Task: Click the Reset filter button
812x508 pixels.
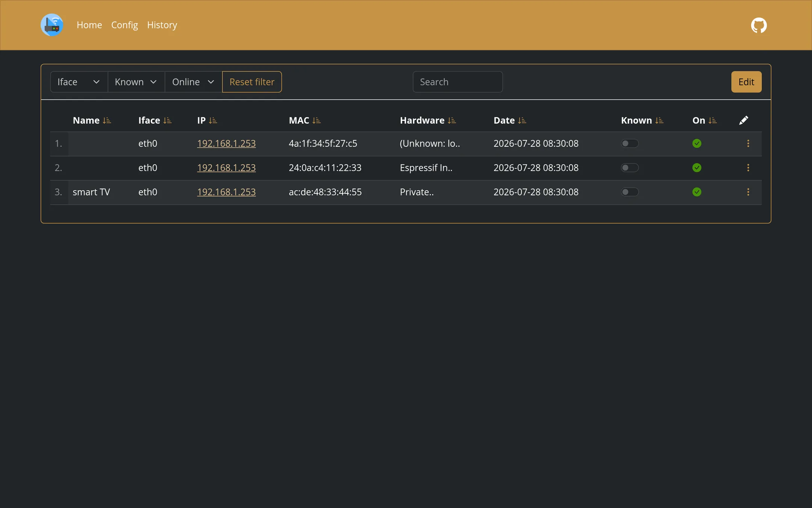Action: (x=252, y=82)
